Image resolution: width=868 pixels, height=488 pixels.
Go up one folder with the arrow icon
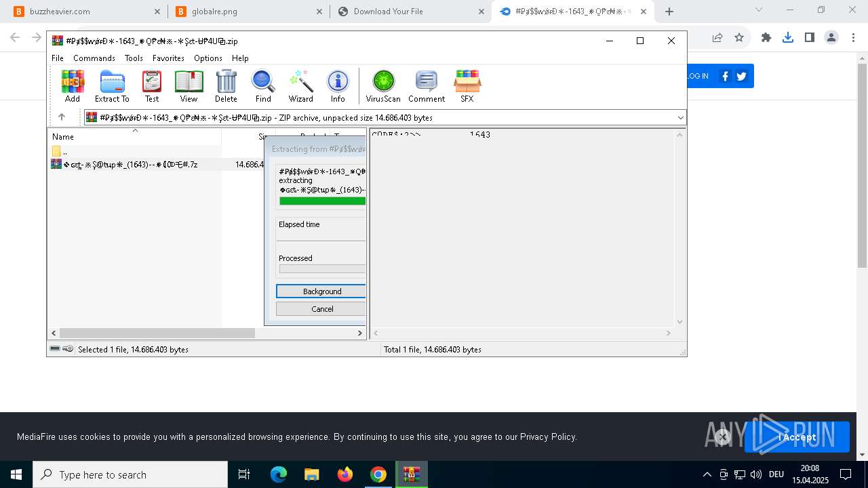point(62,117)
